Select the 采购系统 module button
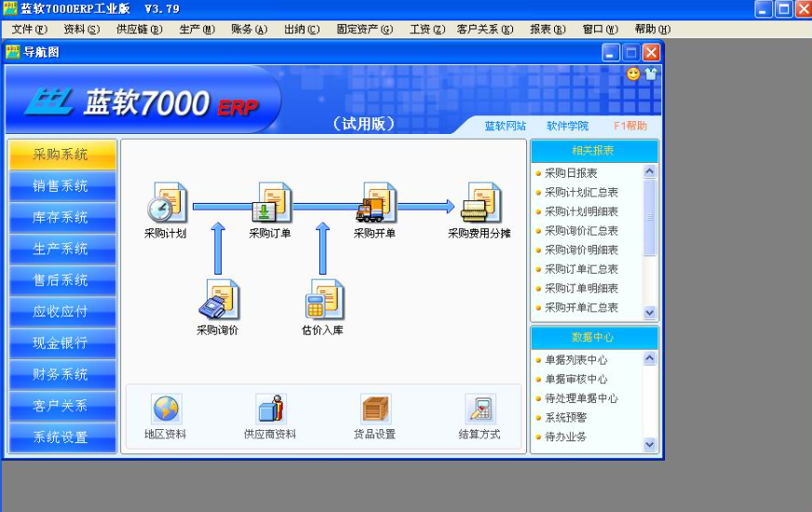 pyautogui.click(x=62, y=155)
